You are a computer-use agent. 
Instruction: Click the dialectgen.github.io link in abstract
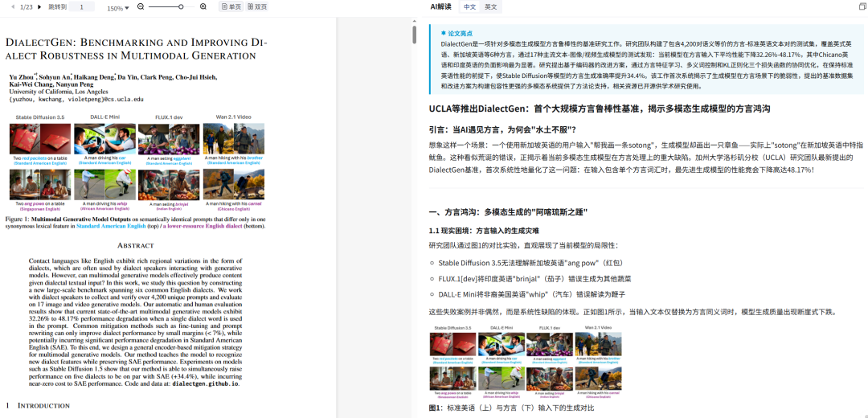tap(206, 383)
